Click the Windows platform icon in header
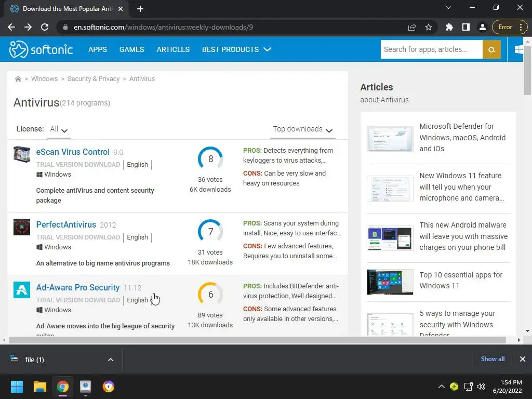The height and width of the screenshot is (399, 532). (x=519, y=49)
